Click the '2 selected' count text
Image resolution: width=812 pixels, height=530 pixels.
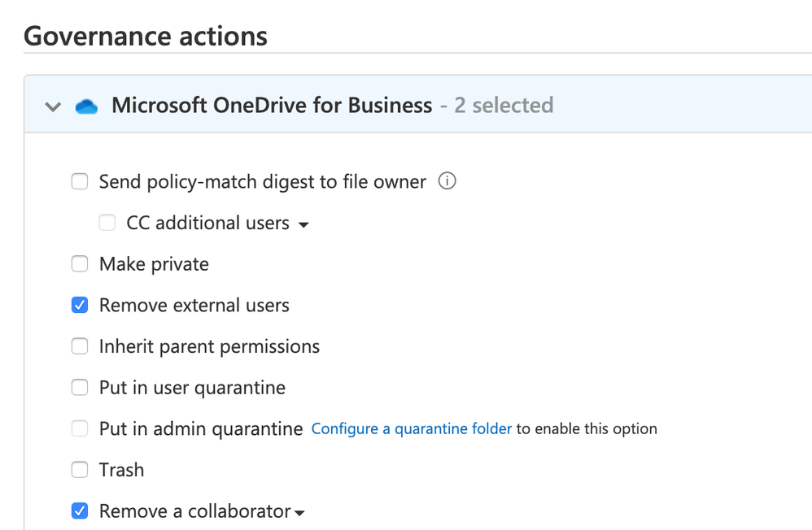(x=503, y=106)
